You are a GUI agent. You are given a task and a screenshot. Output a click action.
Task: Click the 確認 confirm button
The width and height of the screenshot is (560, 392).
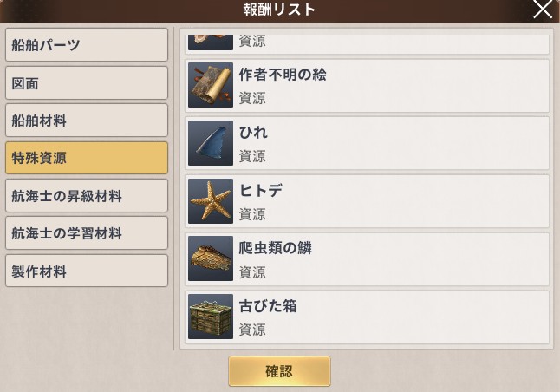[279, 371]
